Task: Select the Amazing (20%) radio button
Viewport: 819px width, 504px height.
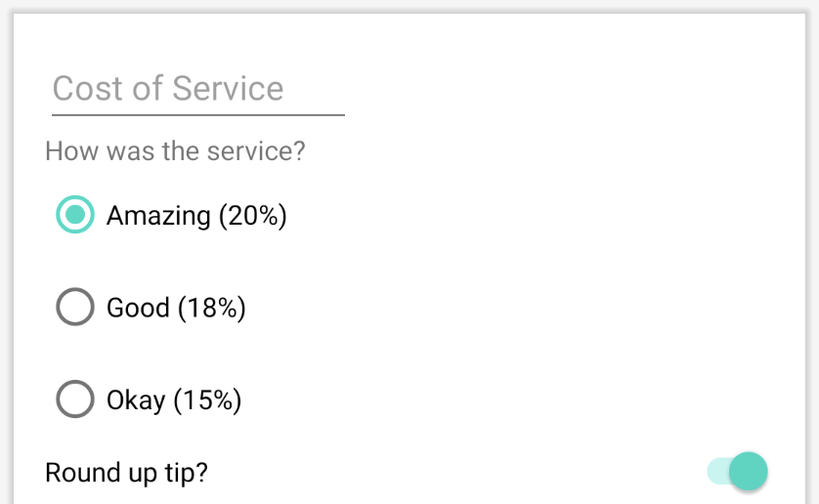Action: 75,215
